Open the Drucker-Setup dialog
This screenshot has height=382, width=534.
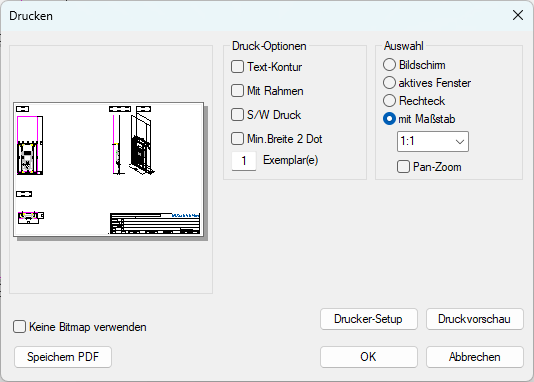(x=369, y=319)
